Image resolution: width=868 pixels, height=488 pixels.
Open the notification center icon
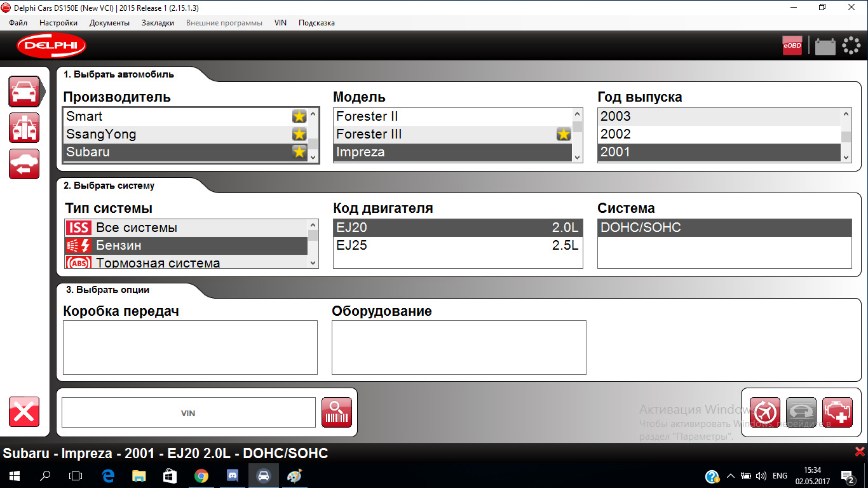(x=847, y=476)
